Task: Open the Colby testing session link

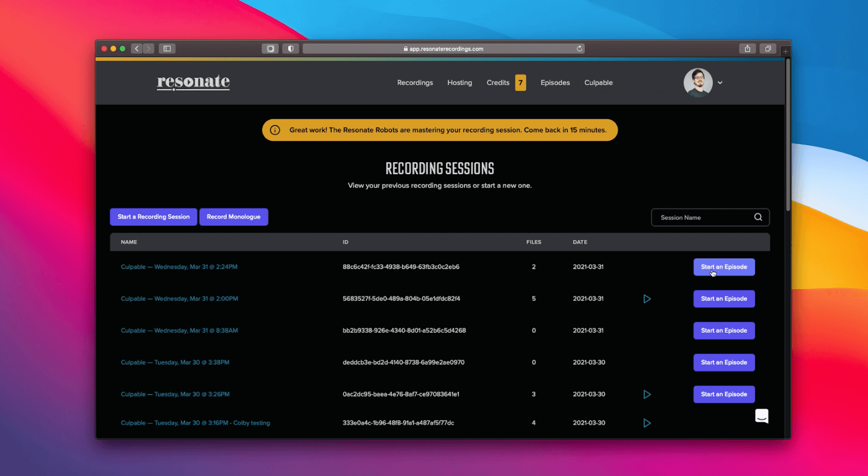Action: tap(195, 423)
